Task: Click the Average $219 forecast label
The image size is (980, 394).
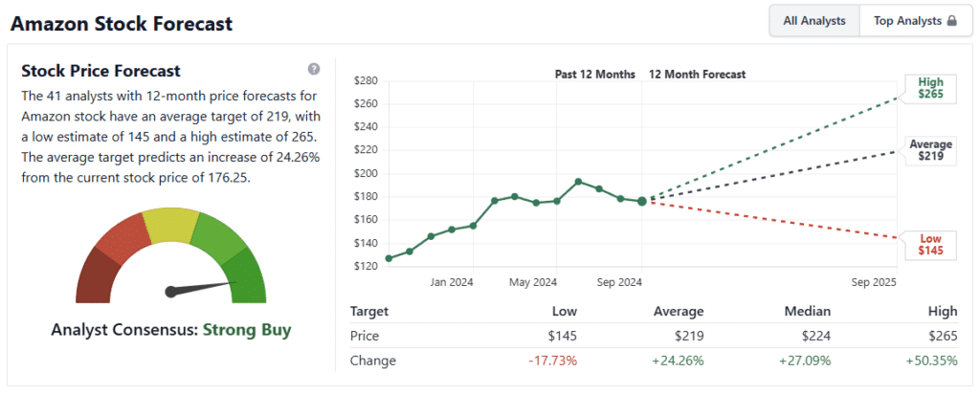Action: 930,151
